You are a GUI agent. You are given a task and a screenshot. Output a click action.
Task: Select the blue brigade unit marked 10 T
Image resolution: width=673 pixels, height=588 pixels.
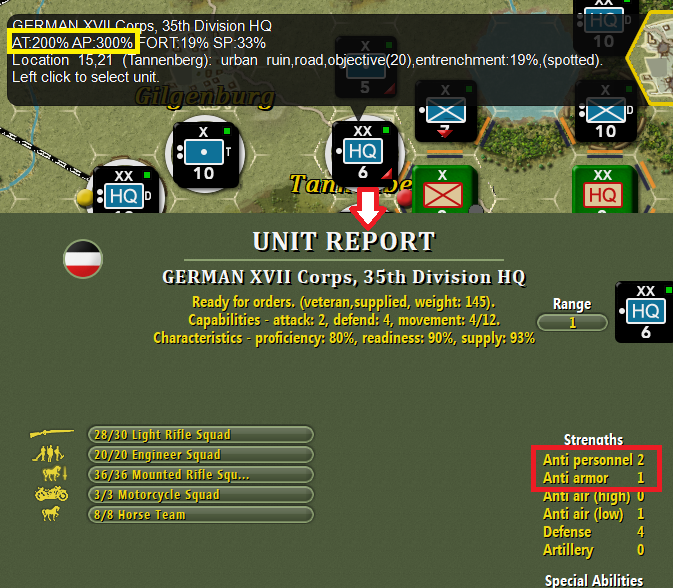click(205, 155)
